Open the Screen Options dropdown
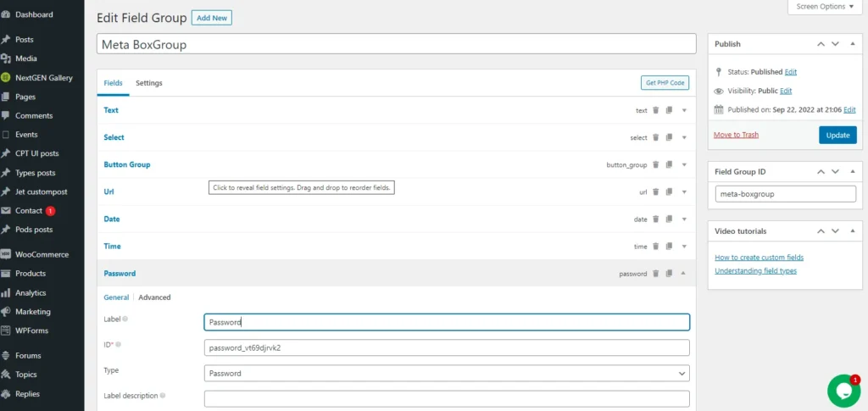Screen dimensions: 868x411 (825, 7)
